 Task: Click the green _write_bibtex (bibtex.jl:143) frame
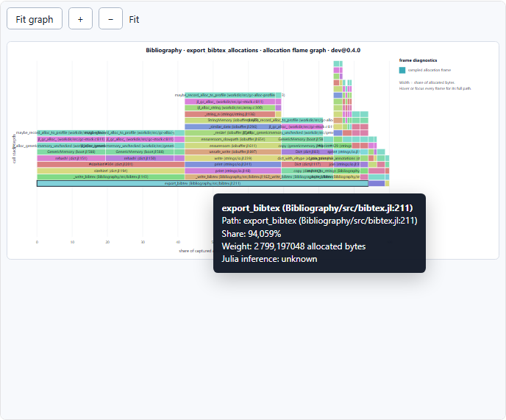[110, 177]
